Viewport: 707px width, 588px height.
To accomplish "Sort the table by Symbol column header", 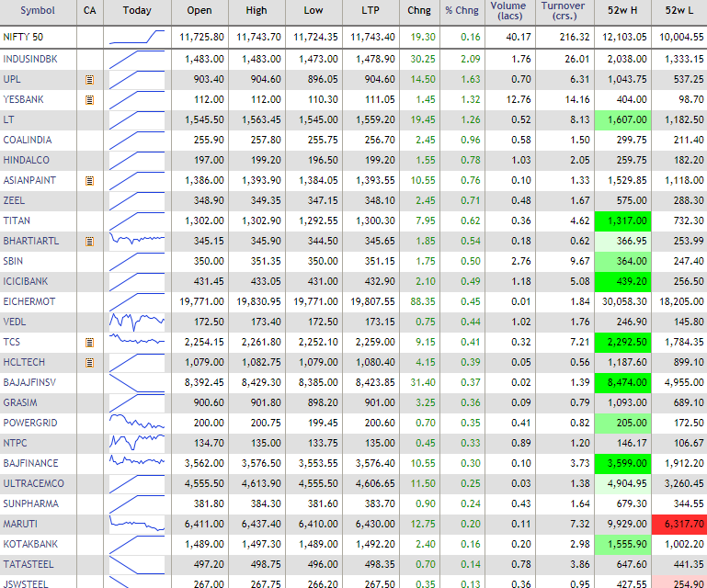I will point(38,11).
